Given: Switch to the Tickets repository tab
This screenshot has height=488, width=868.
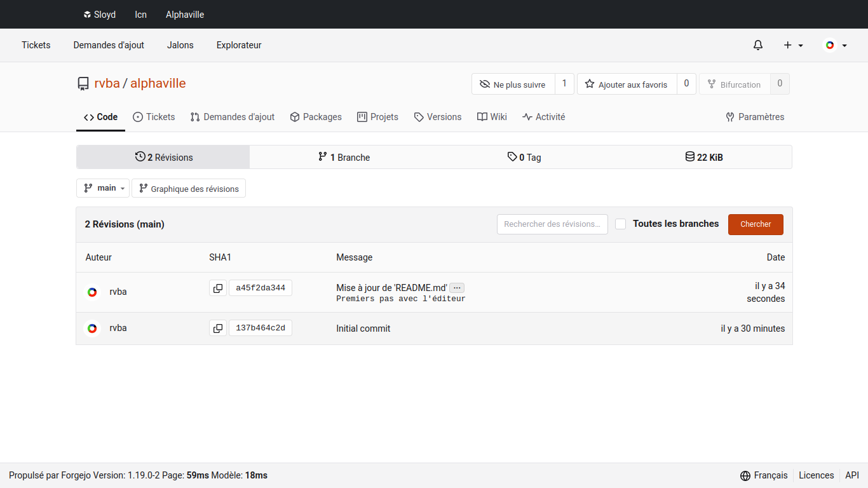Looking at the screenshot, I should point(154,117).
